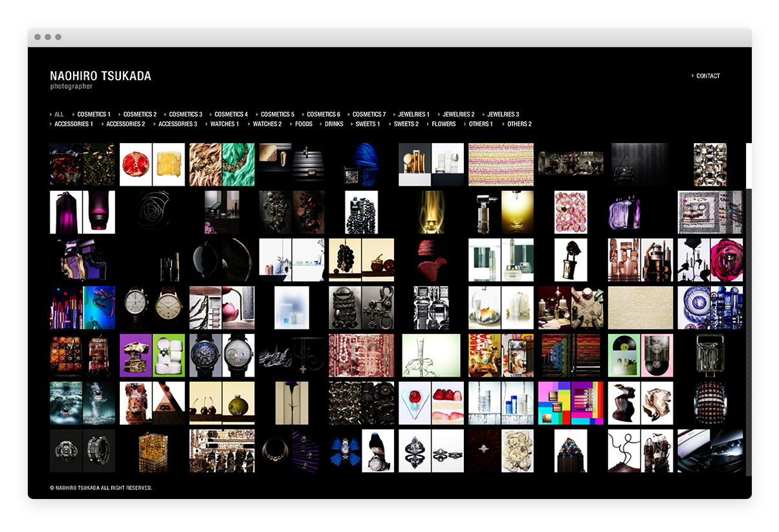Open the DRINKS category
The width and height of the screenshot is (779, 532).
click(x=334, y=124)
